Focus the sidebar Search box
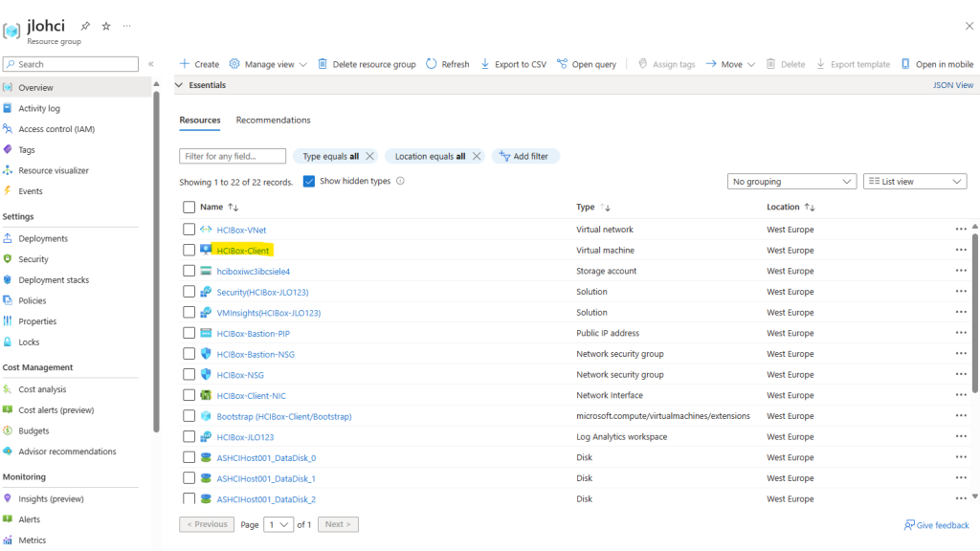Screen dimensions: 980x551 (x=71, y=64)
